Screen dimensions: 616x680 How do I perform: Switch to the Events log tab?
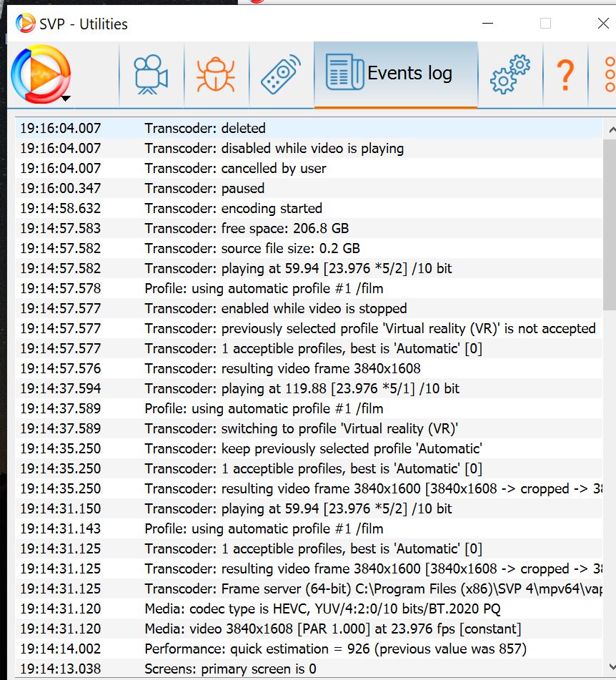395,74
